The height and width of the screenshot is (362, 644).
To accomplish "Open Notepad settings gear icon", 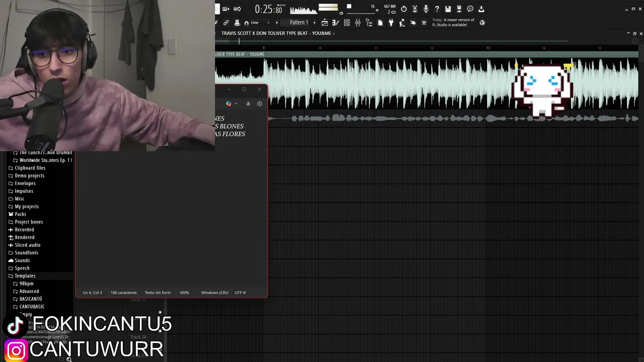I will pos(260,104).
